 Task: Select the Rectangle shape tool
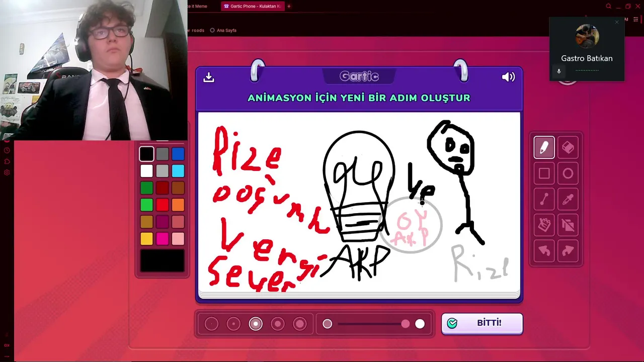(544, 173)
